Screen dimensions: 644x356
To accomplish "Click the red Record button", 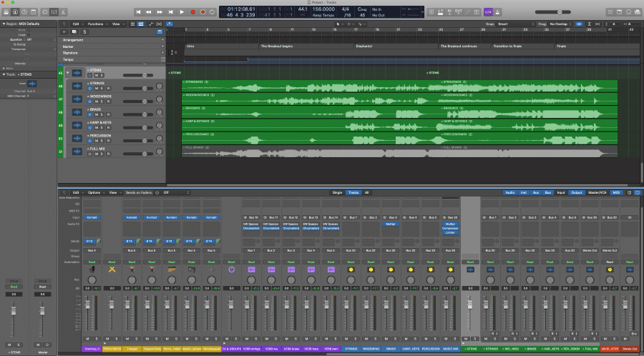I will coord(192,12).
